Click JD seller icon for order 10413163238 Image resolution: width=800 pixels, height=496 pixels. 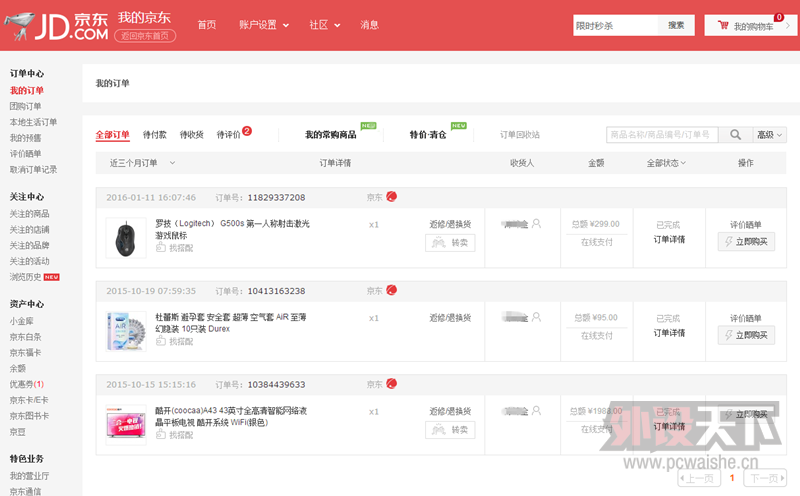tap(391, 290)
